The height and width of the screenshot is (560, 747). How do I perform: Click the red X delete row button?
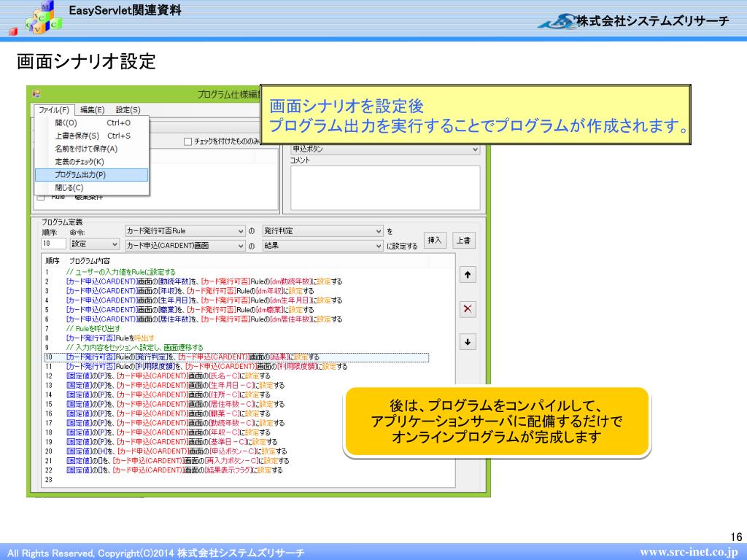coord(468,309)
